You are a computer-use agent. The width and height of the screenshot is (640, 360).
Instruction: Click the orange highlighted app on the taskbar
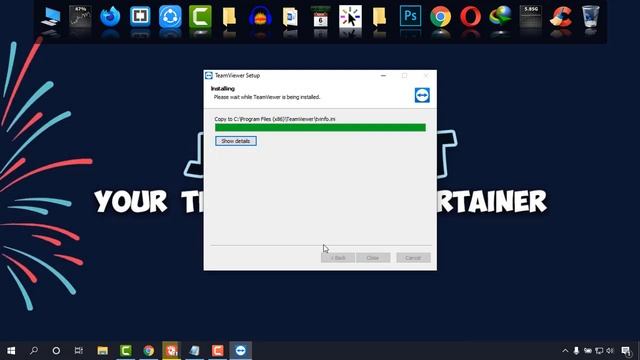(171, 351)
